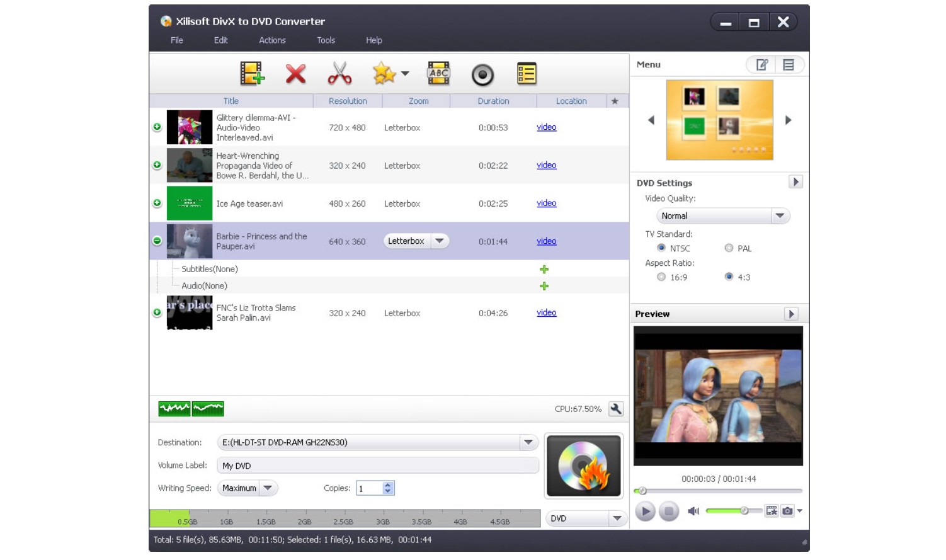Open the Video Quality Normal dropdown
The width and height of the screenshot is (946, 560).
(x=723, y=216)
